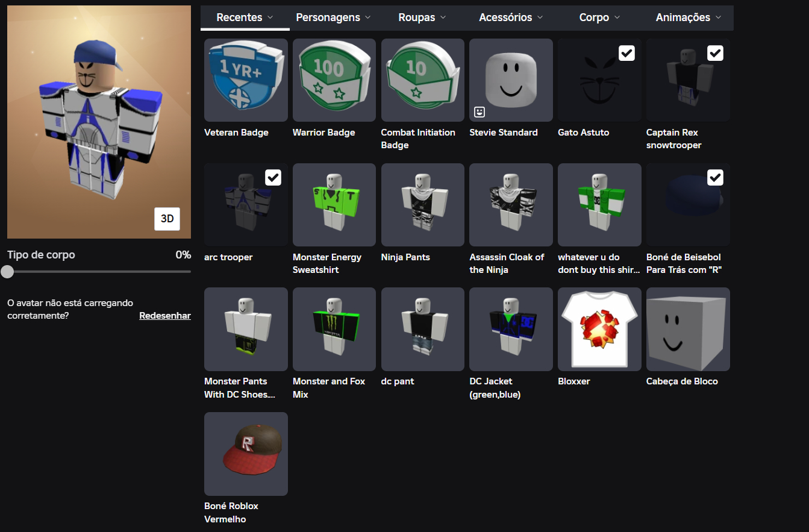Equip Monster Pants With DC Shoes
The image size is (809, 532).
click(x=246, y=329)
